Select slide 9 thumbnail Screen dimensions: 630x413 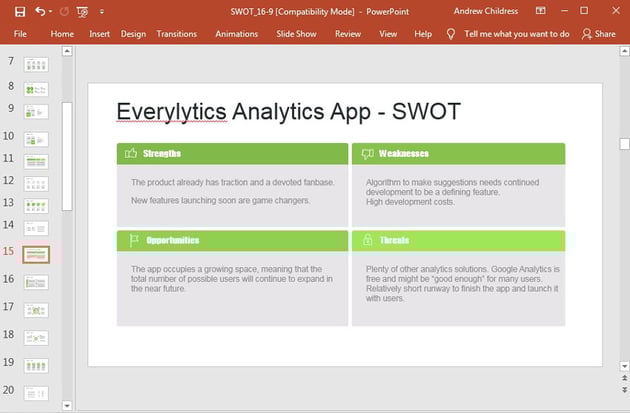click(x=36, y=111)
